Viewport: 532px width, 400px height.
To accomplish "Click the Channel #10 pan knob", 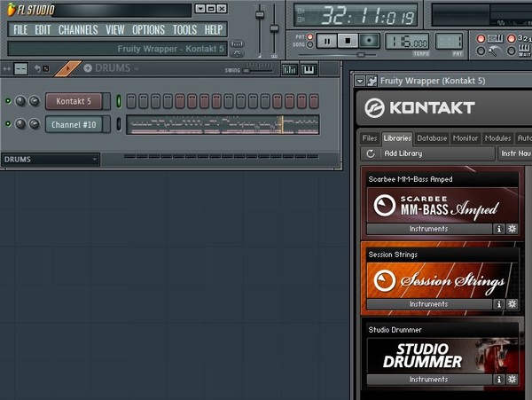I will pyautogui.click(x=20, y=124).
